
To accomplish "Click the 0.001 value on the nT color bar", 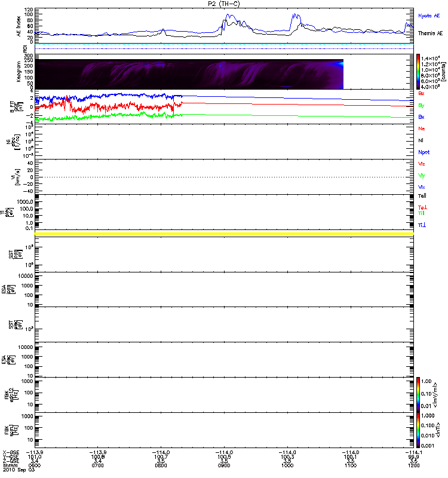I will [x=428, y=446].
